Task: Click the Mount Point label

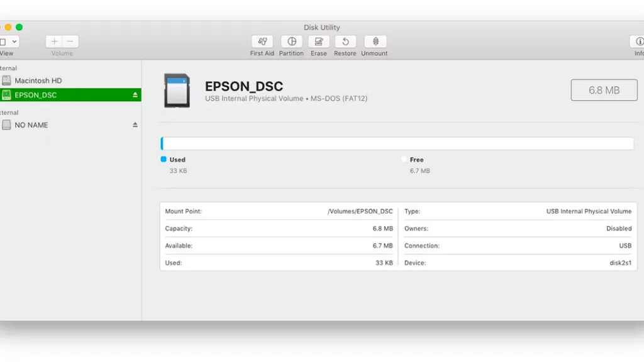Action: coord(183,211)
